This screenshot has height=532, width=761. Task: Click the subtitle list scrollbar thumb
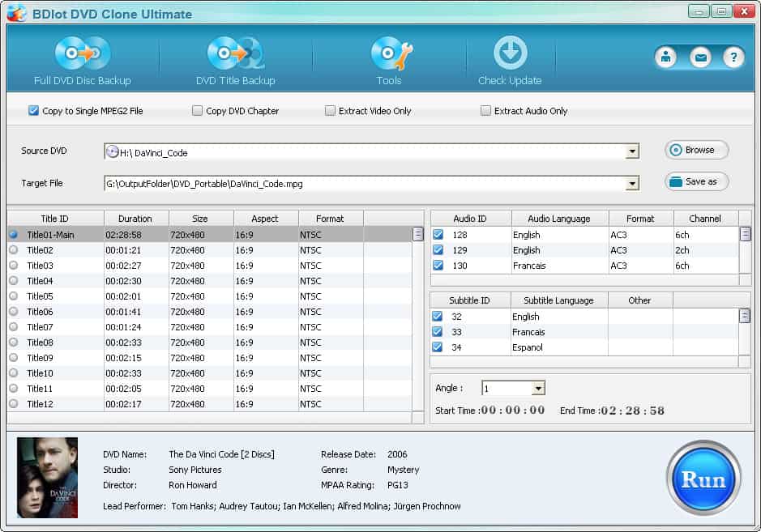[745, 316]
